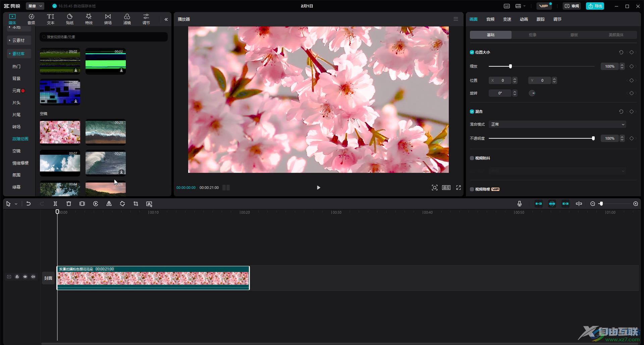Viewport: 644px width, 345px height.
Task: Switch to the 变速 speed tab
Action: click(507, 19)
